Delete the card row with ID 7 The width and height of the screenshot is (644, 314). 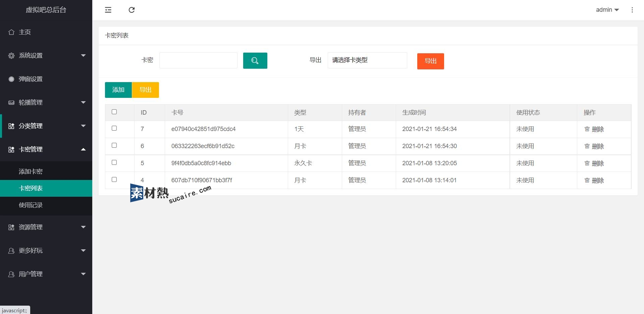[594, 129]
